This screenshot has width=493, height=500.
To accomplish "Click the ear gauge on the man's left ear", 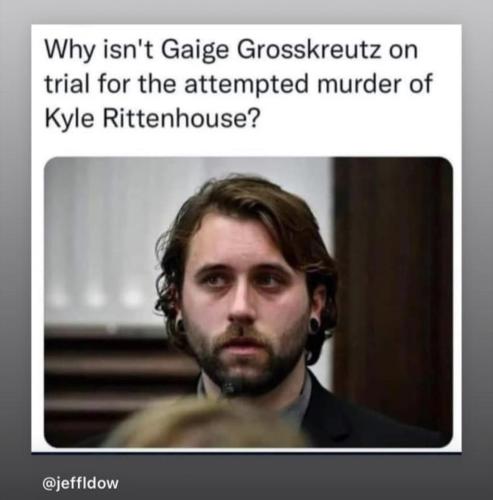I will tap(314, 325).
